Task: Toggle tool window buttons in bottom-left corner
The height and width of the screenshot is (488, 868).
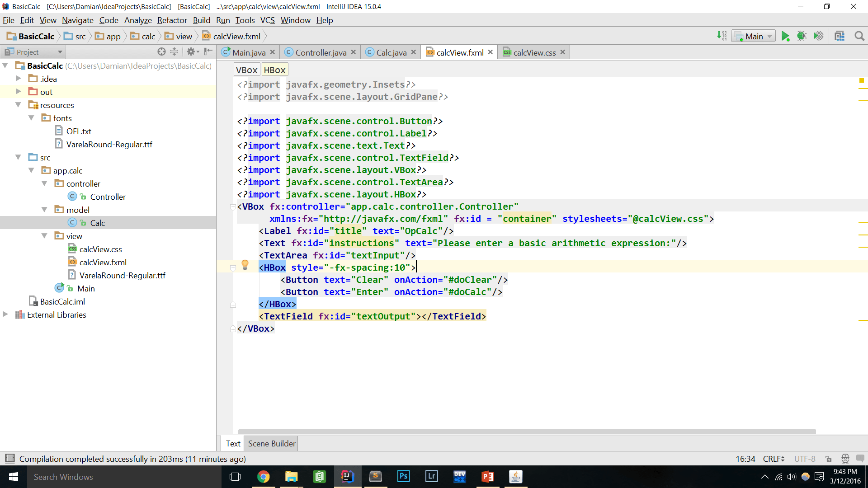Action: click(9, 459)
